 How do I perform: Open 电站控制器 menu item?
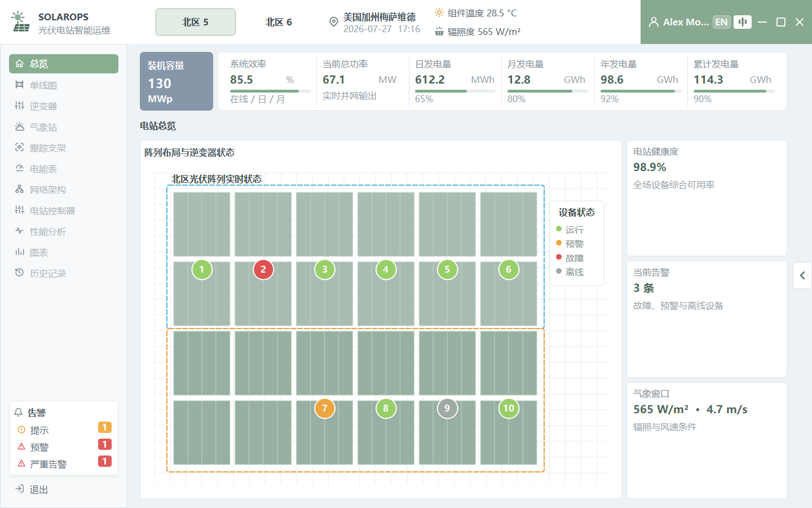pos(64,210)
